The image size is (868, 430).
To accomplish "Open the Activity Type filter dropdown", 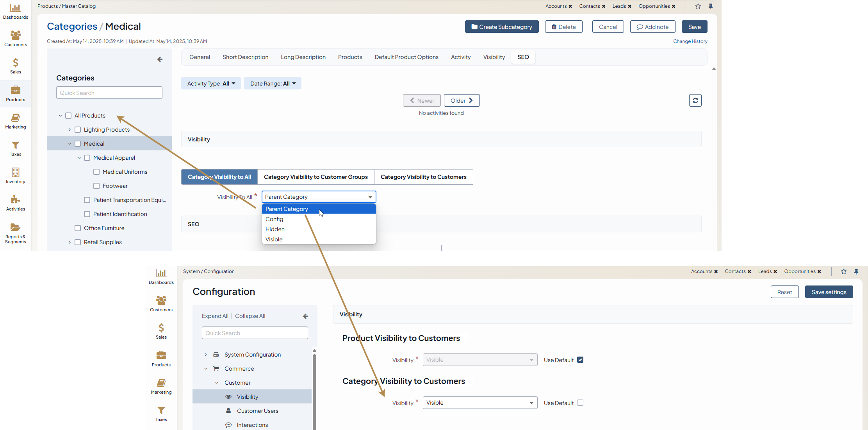I will click(211, 84).
